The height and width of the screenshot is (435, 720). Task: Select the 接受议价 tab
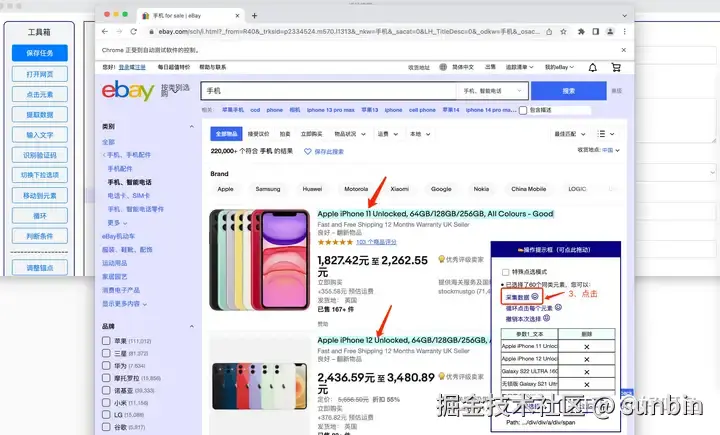point(259,134)
